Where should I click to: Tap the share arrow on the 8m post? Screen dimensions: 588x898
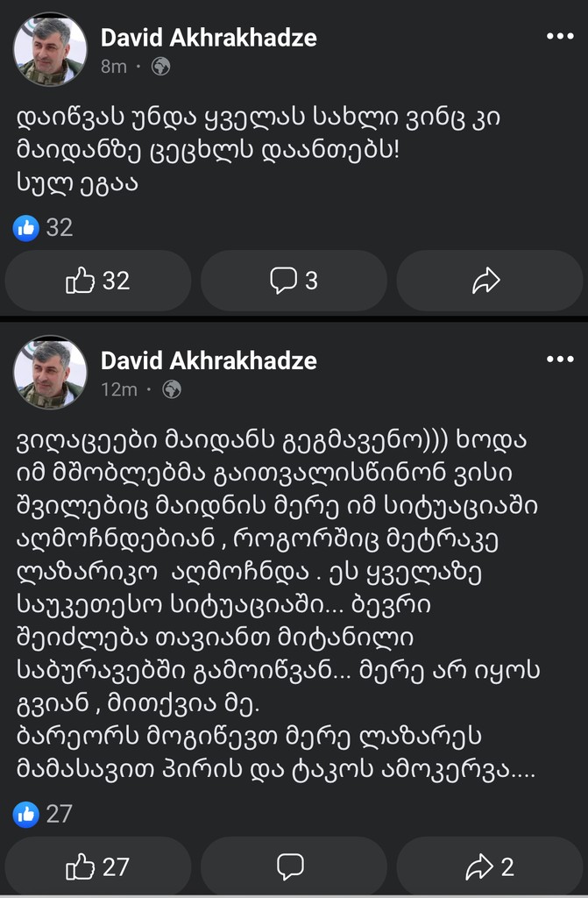point(485,281)
